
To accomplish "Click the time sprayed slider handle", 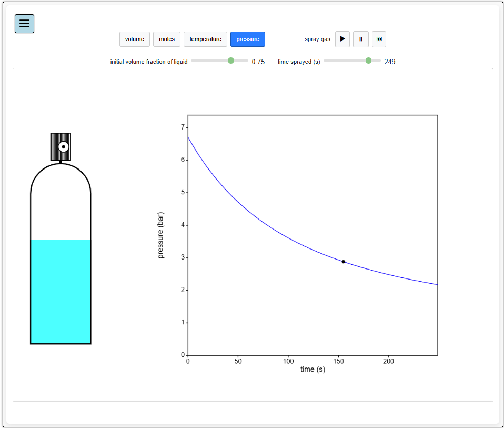I will pos(368,61).
